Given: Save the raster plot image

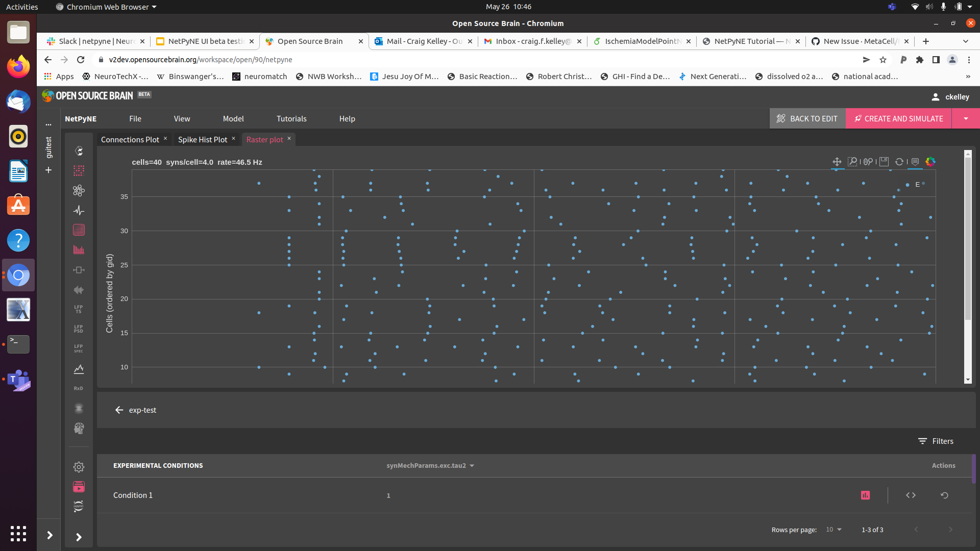Looking at the screenshot, I should [x=884, y=162].
